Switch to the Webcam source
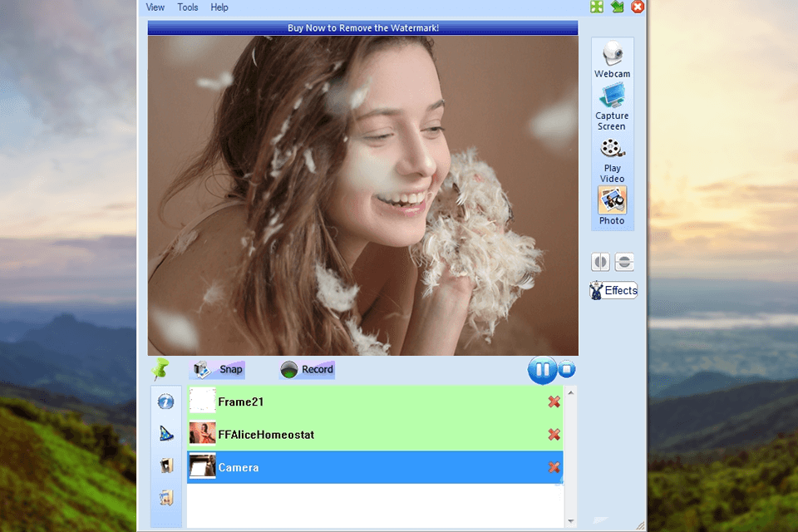The height and width of the screenshot is (532, 798). click(x=612, y=58)
